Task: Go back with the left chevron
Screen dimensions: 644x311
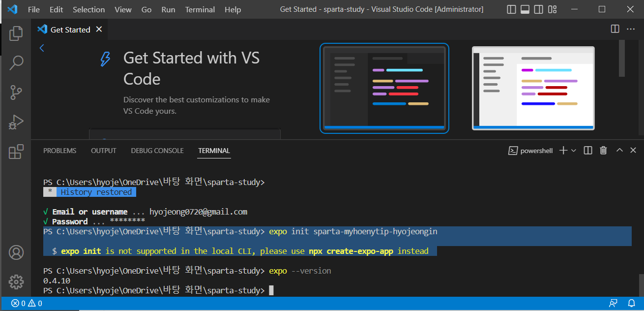Action: click(x=42, y=48)
